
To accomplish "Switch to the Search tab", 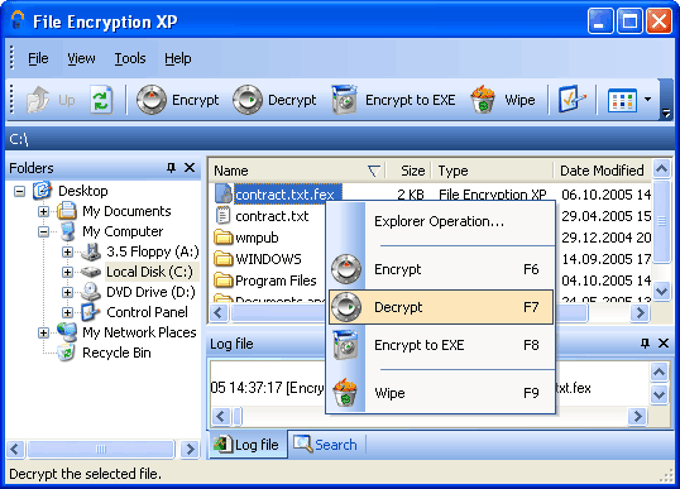I will coord(325,445).
